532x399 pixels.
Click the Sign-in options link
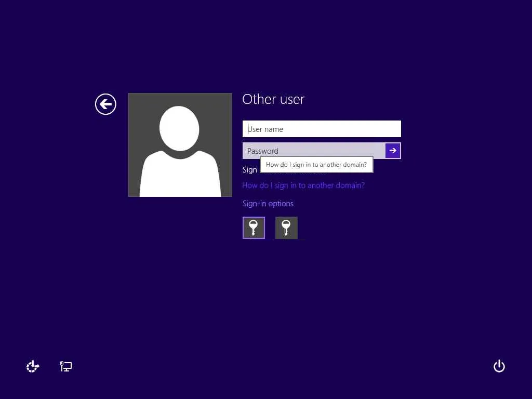point(268,204)
